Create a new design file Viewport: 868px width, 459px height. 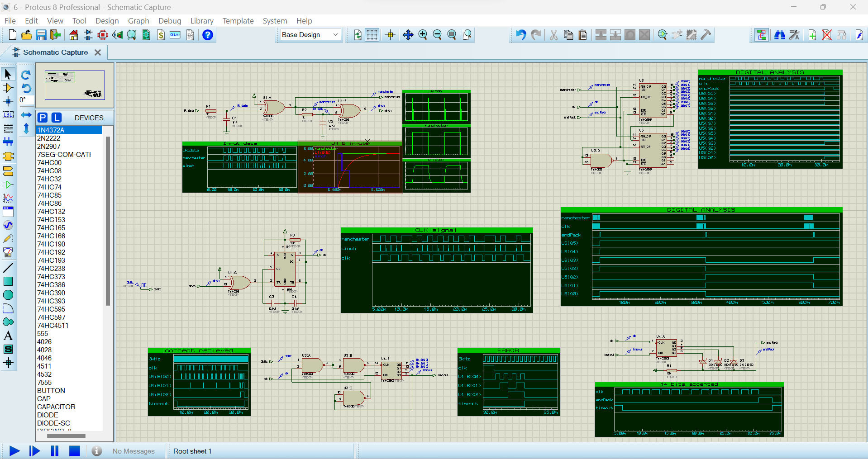13,35
